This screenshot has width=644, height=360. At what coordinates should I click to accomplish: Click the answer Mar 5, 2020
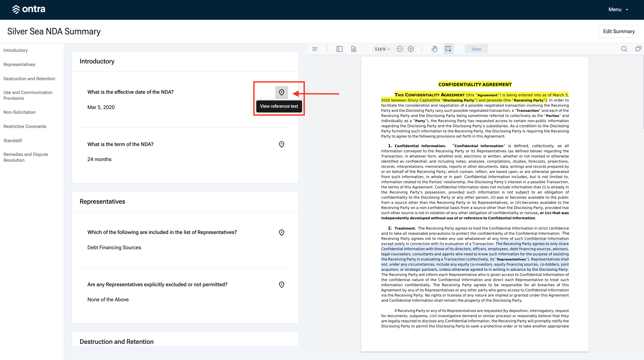click(x=101, y=107)
